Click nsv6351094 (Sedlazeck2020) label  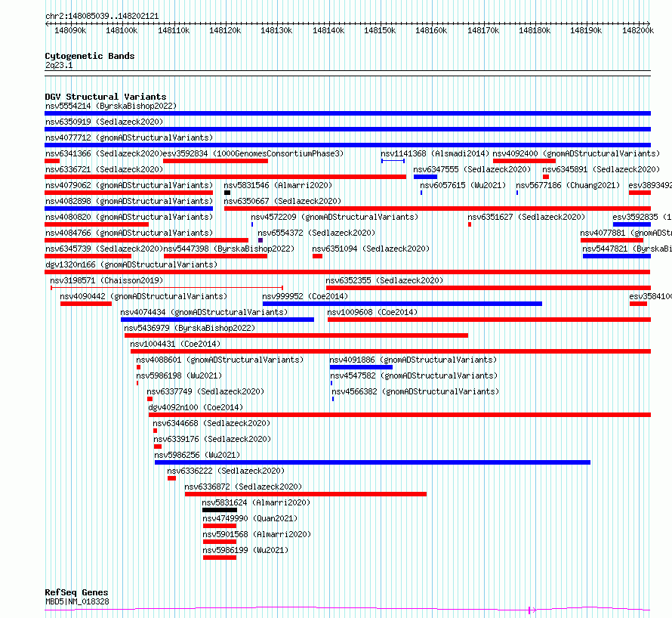[x=371, y=249]
